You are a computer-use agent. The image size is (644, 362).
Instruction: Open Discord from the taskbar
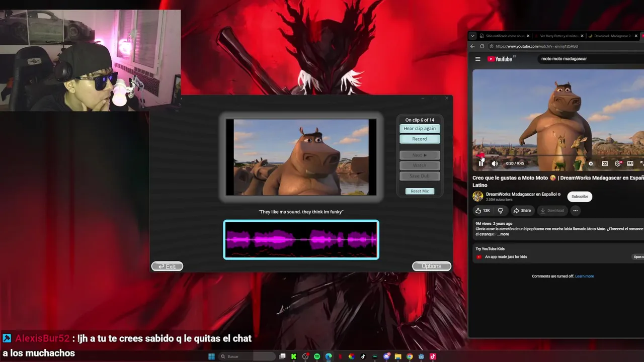[386, 356]
